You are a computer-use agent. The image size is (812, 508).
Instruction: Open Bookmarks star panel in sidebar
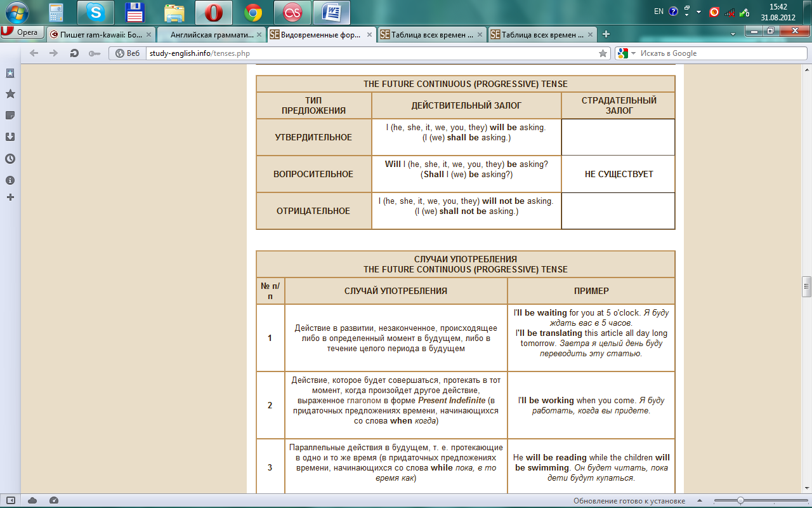pos(10,94)
